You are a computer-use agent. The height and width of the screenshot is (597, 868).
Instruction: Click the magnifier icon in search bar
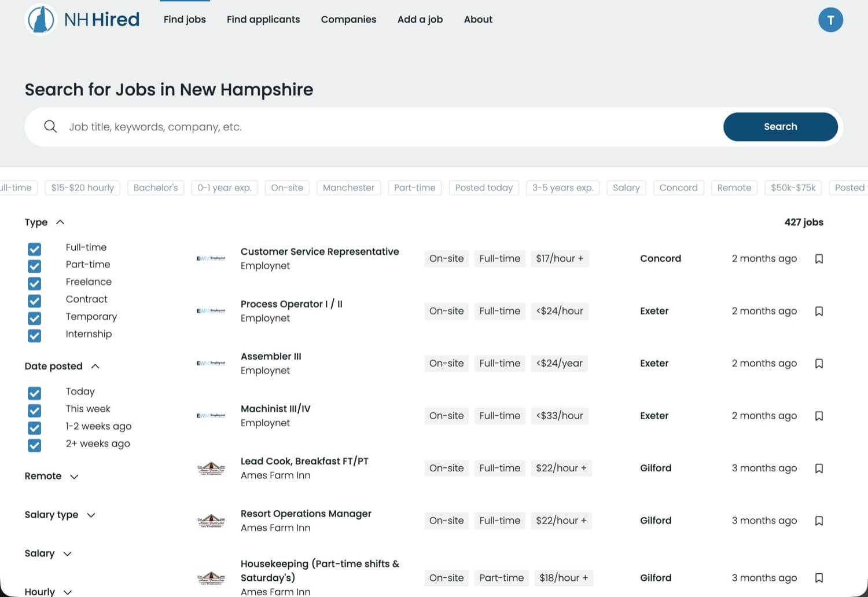click(x=50, y=127)
